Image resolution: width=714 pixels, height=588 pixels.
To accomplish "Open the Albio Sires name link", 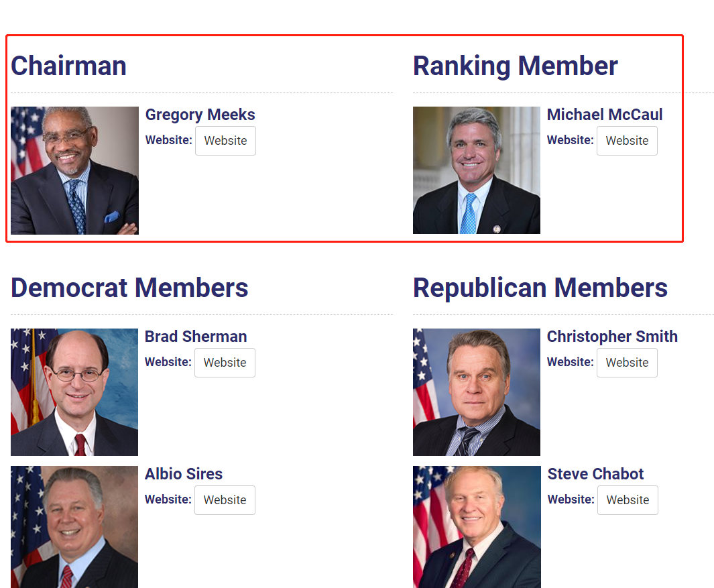I will tap(184, 474).
